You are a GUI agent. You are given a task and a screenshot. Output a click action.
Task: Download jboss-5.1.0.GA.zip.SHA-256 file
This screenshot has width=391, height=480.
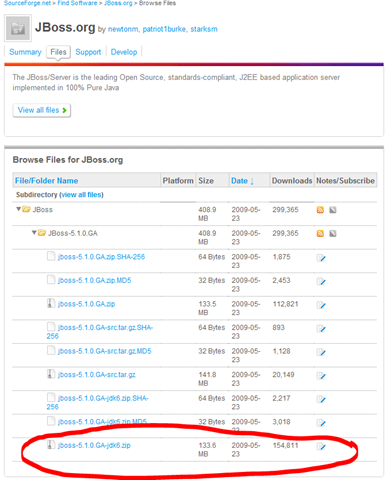click(x=101, y=257)
